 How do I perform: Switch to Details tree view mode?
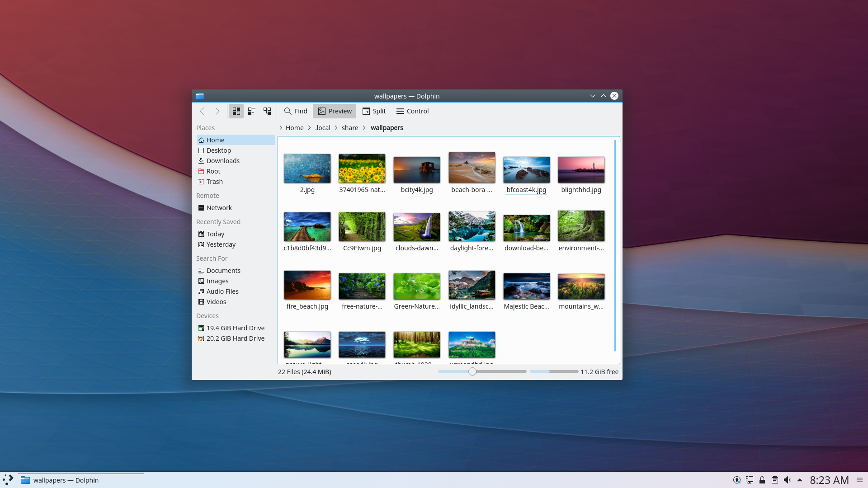tap(267, 111)
